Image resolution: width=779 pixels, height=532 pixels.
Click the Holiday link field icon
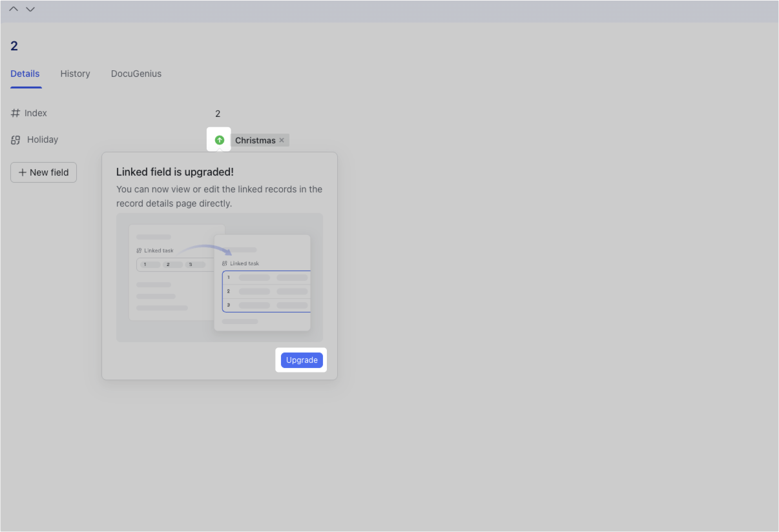pos(16,139)
